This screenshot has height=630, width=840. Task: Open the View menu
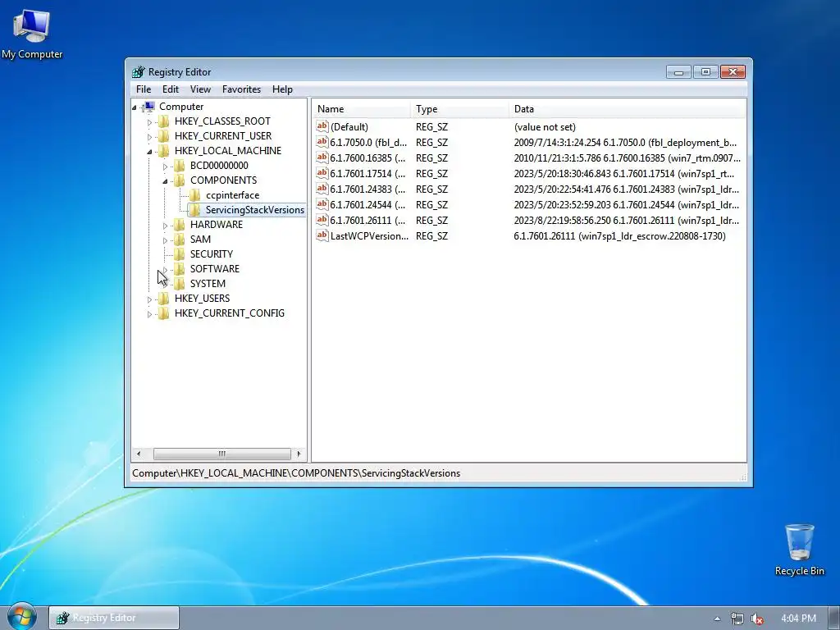click(200, 89)
